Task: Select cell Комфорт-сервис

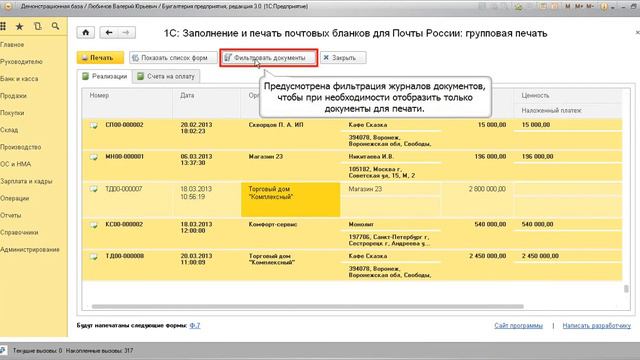Action: [273, 224]
